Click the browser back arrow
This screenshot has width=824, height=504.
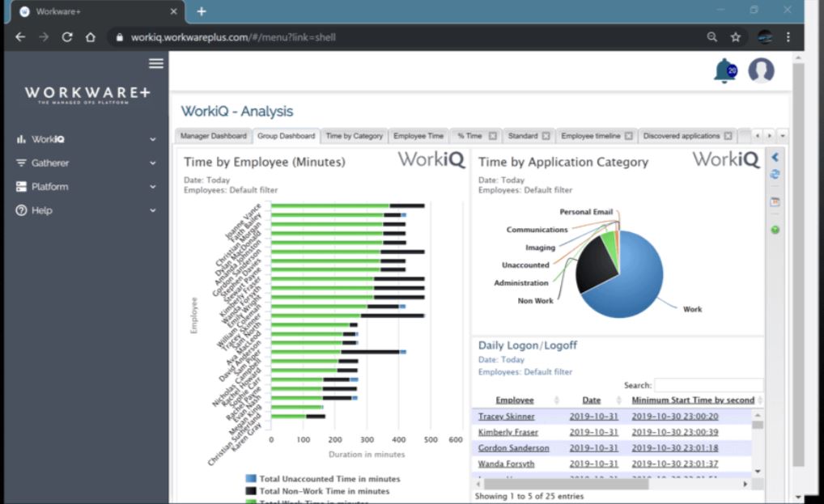tap(20, 37)
